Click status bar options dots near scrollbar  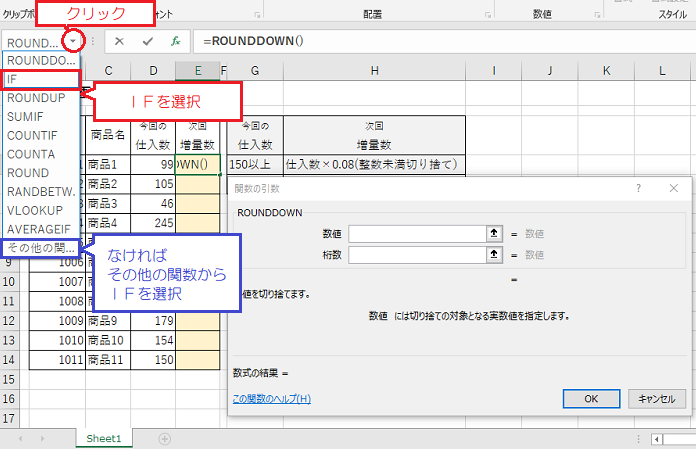638,439
